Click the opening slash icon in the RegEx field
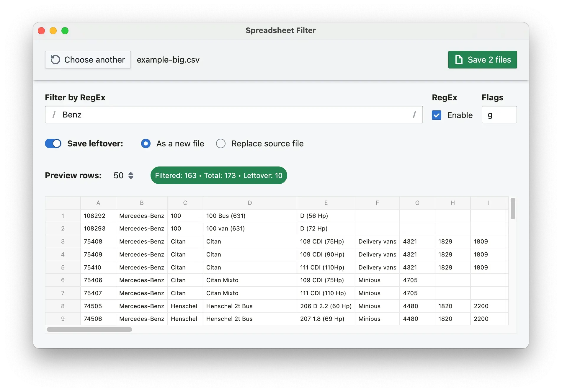Viewport: 562px width, 392px height. 54,115
